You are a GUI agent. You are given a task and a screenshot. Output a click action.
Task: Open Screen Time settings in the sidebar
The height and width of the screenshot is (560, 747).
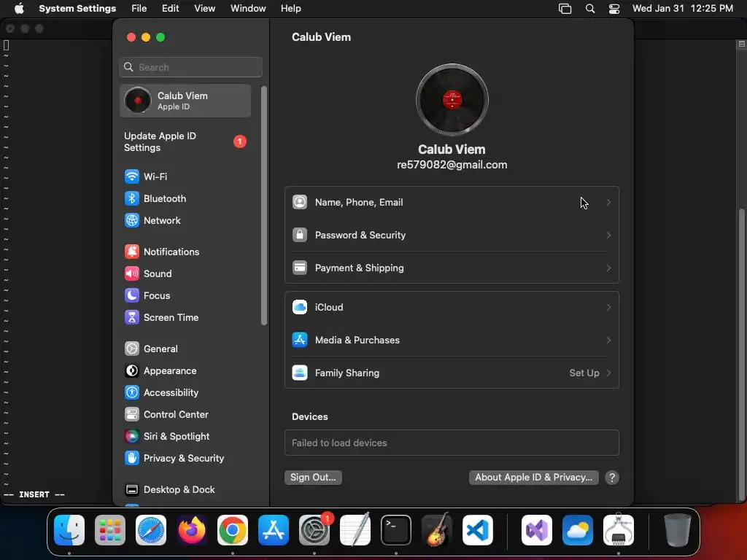coord(186,318)
